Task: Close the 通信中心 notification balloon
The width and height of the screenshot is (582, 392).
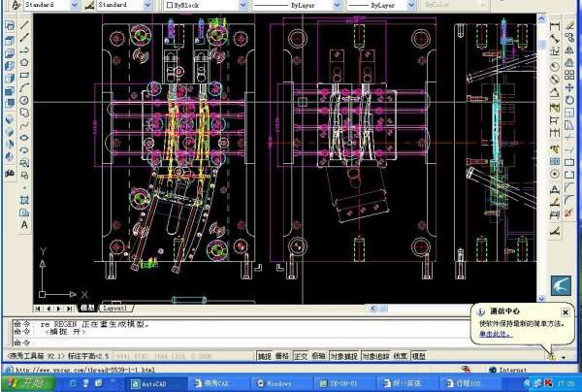Action: click(566, 311)
